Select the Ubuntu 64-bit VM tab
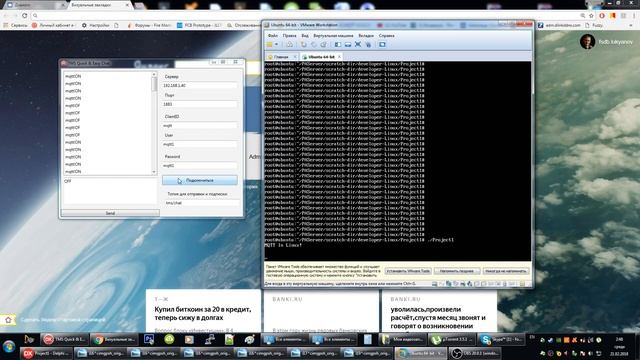Image resolution: width=640 pixels, height=360 pixels. (321, 57)
